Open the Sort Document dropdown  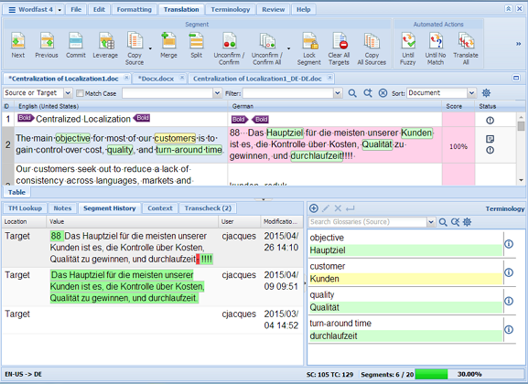click(x=471, y=93)
